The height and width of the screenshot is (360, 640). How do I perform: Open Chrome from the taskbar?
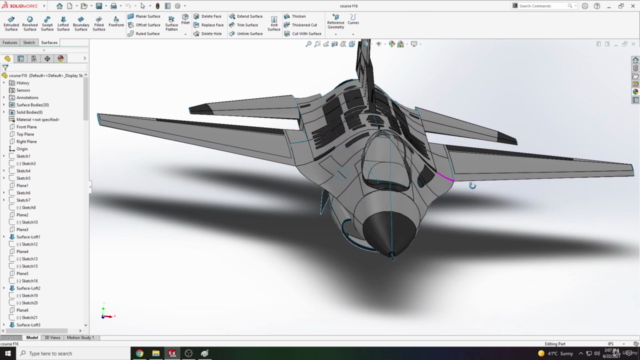(140, 353)
